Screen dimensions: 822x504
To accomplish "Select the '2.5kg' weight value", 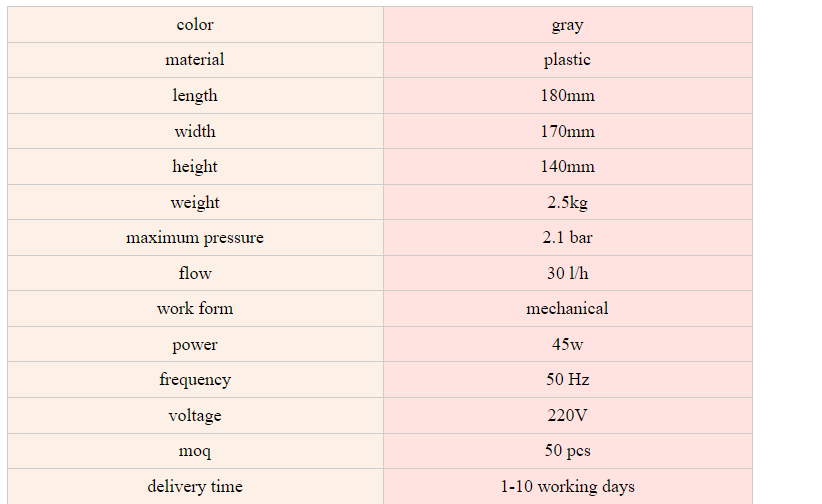I will (567, 202).
